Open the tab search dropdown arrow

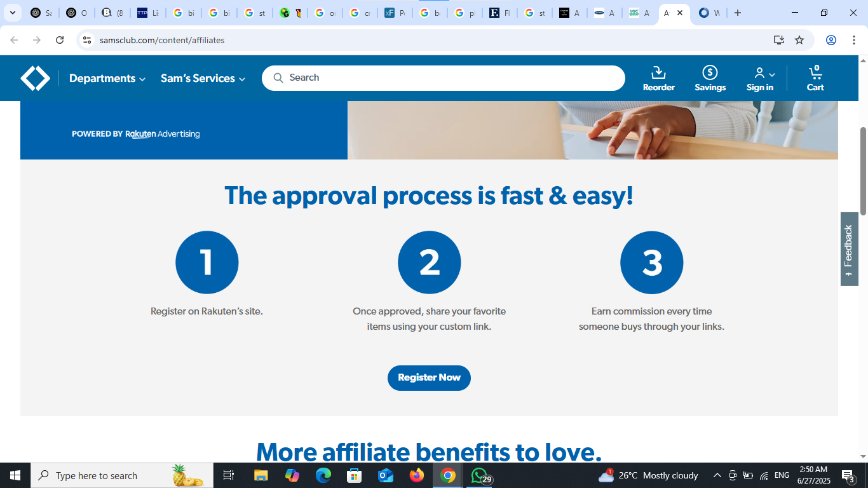tap(12, 13)
